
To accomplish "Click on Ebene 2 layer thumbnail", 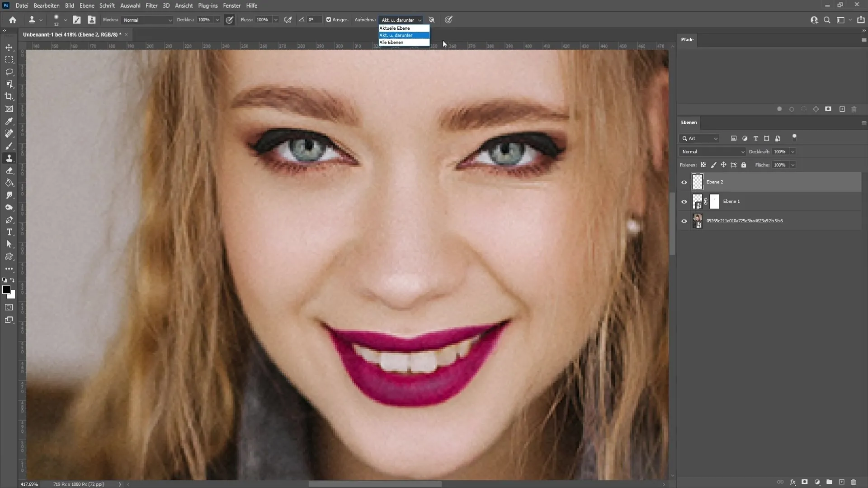I will pyautogui.click(x=698, y=182).
